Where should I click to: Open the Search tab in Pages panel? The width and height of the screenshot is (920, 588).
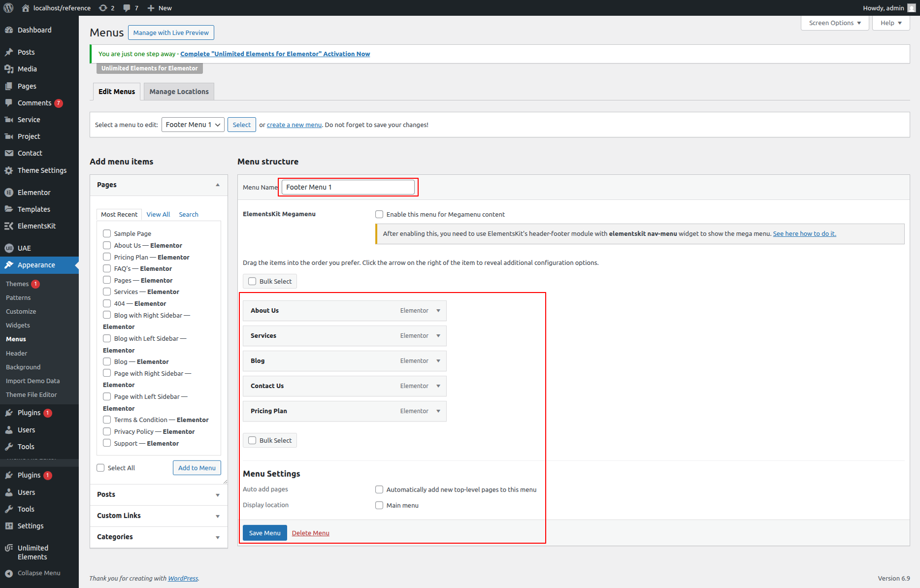point(189,214)
